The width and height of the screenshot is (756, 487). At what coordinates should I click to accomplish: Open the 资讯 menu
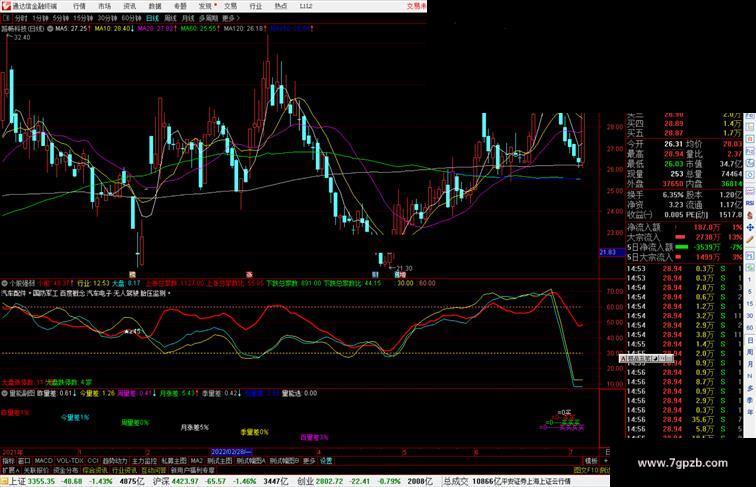click(x=129, y=6)
